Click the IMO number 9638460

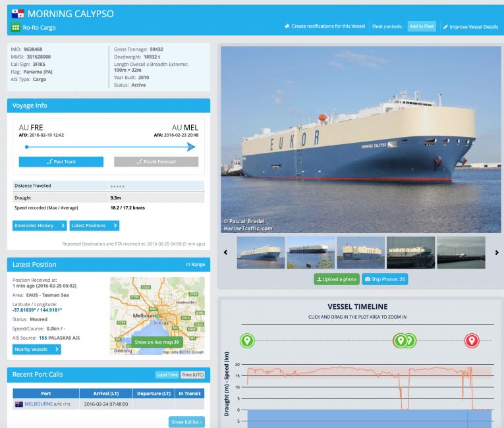[x=33, y=49]
